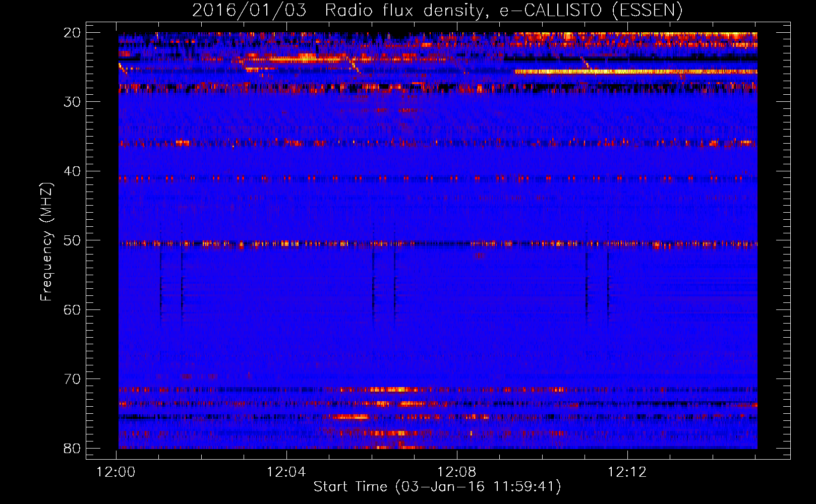Image resolution: width=816 pixels, height=504 pixels.
Task: Click the 12:04 time tick label
Action: click(x=286, y=472)
